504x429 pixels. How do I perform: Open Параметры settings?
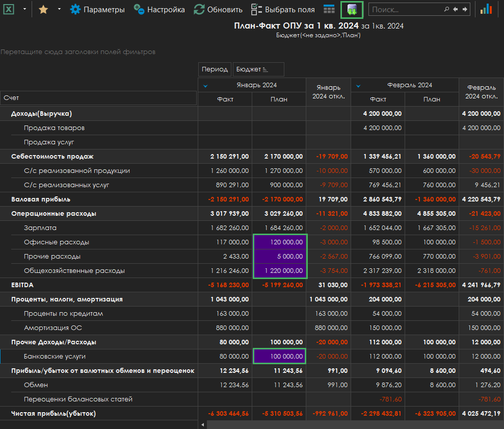tap(97, 9)
